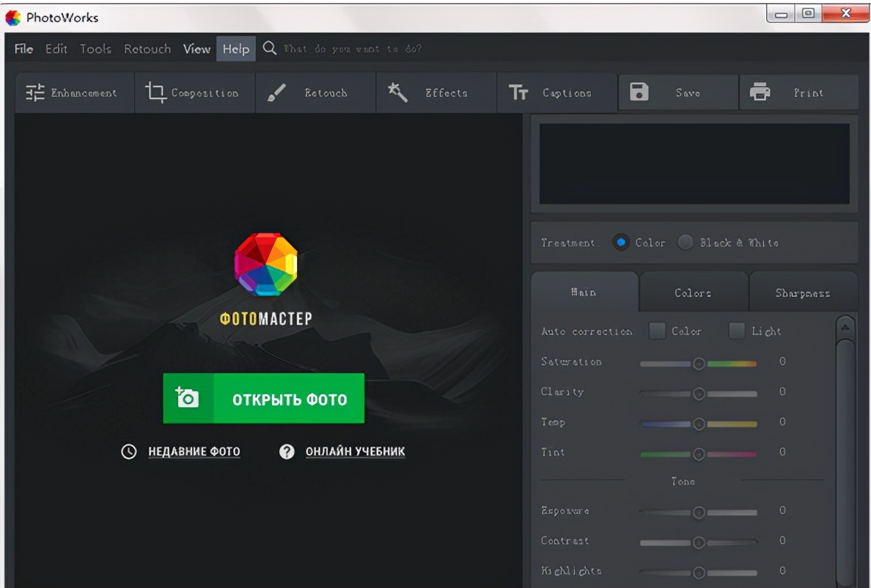Click the Exposure value 0

pyautogui.click(x=782, y=510)
